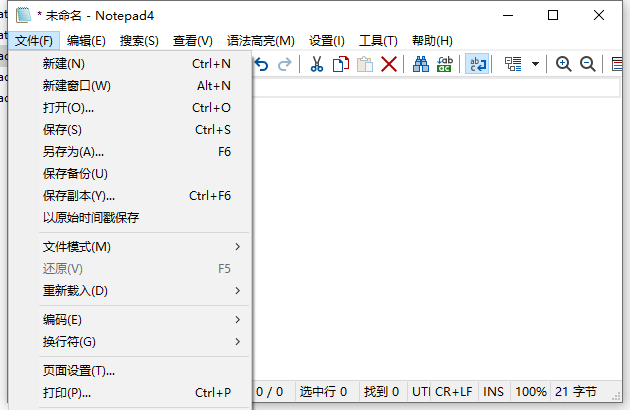Expand the 重新载入(D) submenu
The height and width of the screenshot is (410, 630).
[130, 291]
